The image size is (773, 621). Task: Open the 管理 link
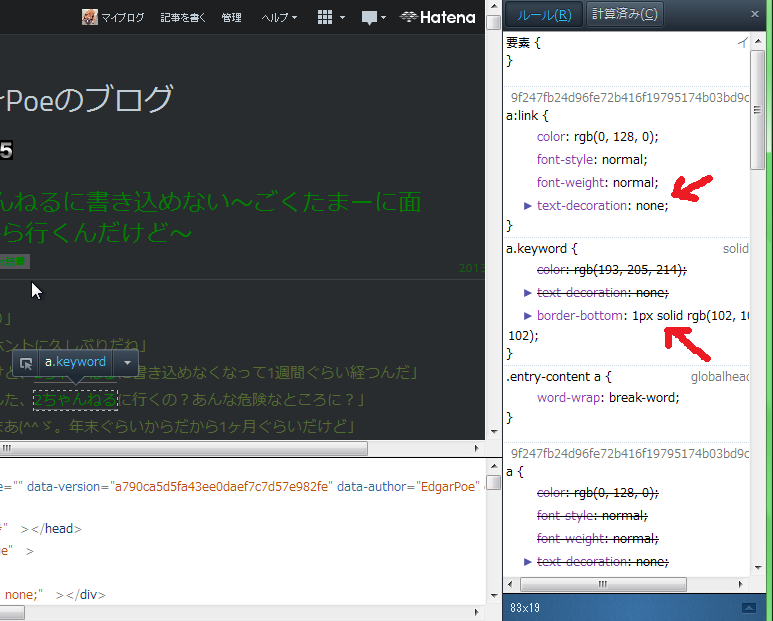click(x=231, y=18)
